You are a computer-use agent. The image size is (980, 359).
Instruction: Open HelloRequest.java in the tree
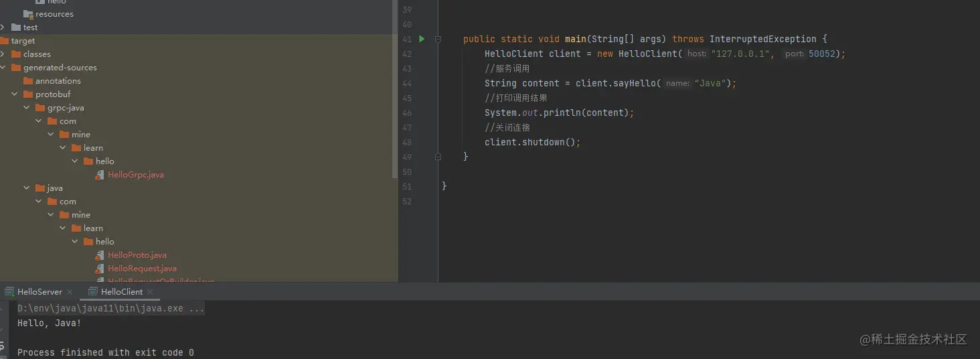pos(142,269)
